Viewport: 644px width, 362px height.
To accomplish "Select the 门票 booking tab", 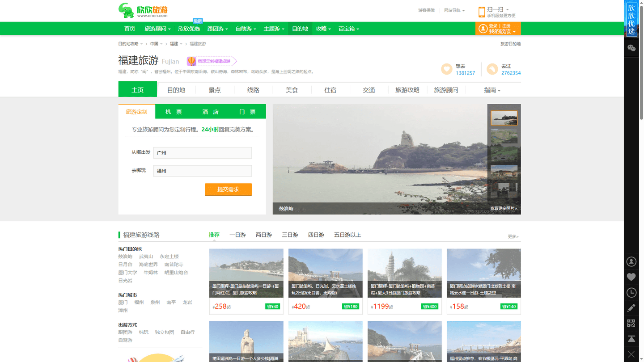I will (x=247, y=112).
